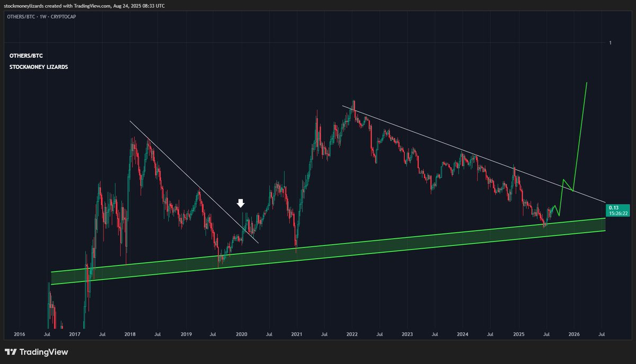Click the 2016 label on the time axis

tap(19, 334)
